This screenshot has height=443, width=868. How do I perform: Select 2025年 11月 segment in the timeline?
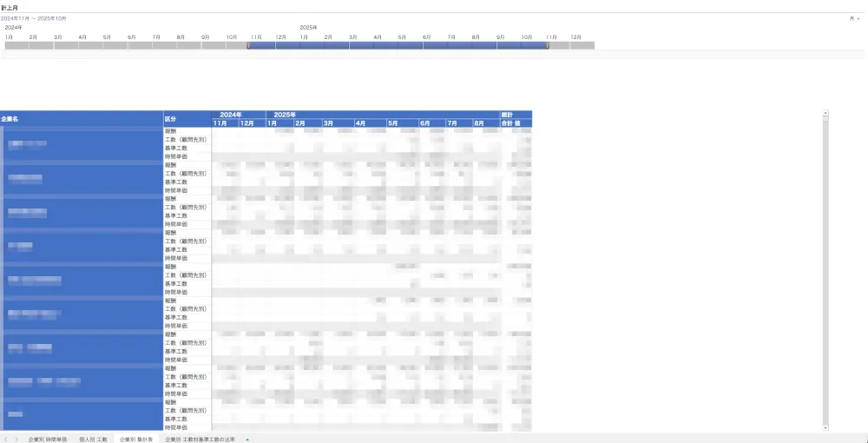pyautogui.click(x=558, y=45)
